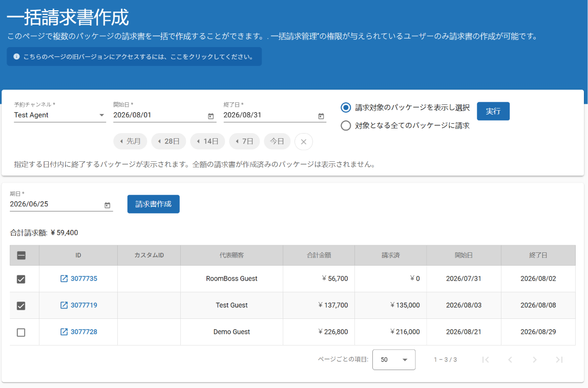Image resolution: width=588 pixels, height=388 pixels.
Task: Click the 2026/08/02 end date cell
Action: [x=538, y=278]
